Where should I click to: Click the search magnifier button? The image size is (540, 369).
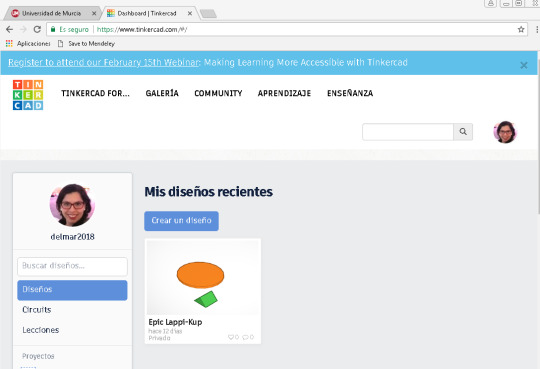463,132
